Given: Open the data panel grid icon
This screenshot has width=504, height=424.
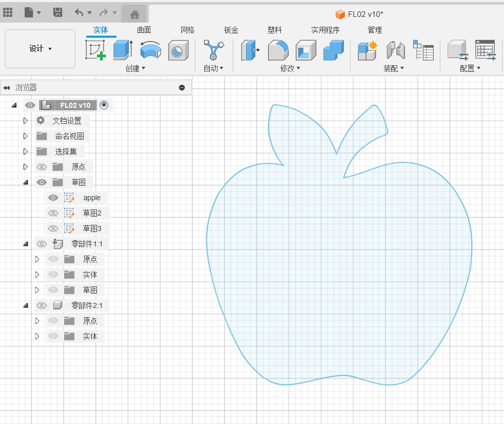Looking at the screenshot, I should click(x=8, y=12).
